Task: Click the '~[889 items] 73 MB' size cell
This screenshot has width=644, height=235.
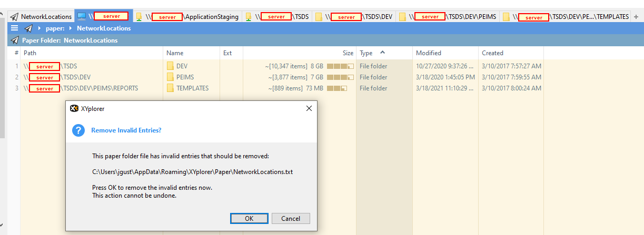Action: pyautogui.click(x=297, y=88)
